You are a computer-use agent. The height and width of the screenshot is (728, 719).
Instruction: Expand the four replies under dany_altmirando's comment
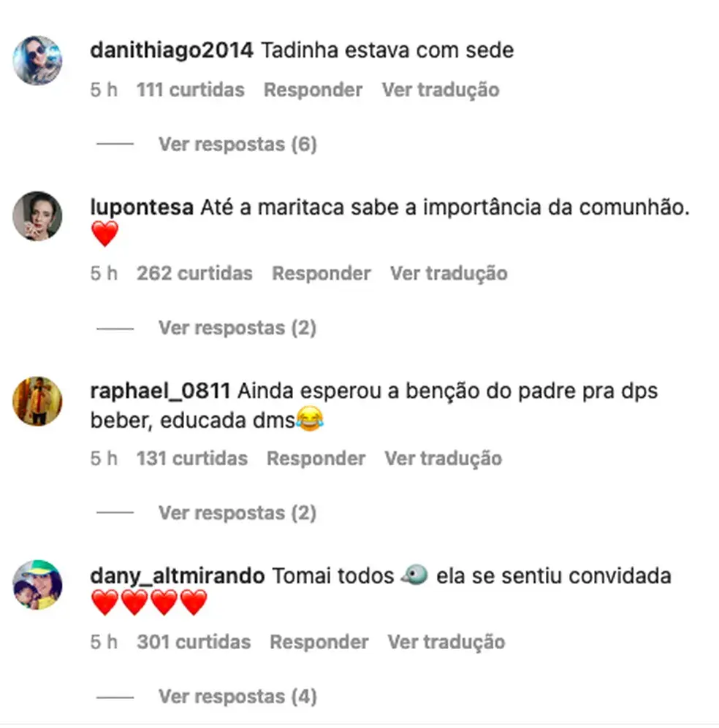(x=237, y=697)
